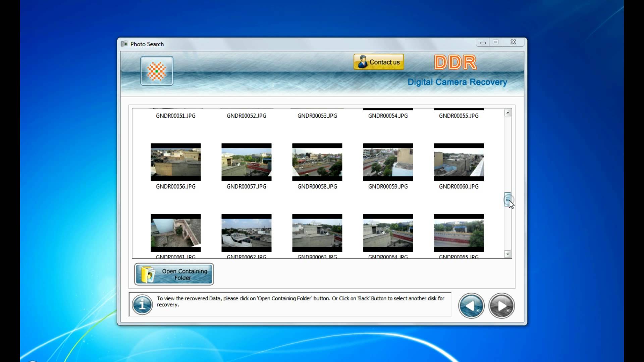The width and height of the screenshot is (644, 362).
Task: Click the Contact us button
Action: (379, 62)
